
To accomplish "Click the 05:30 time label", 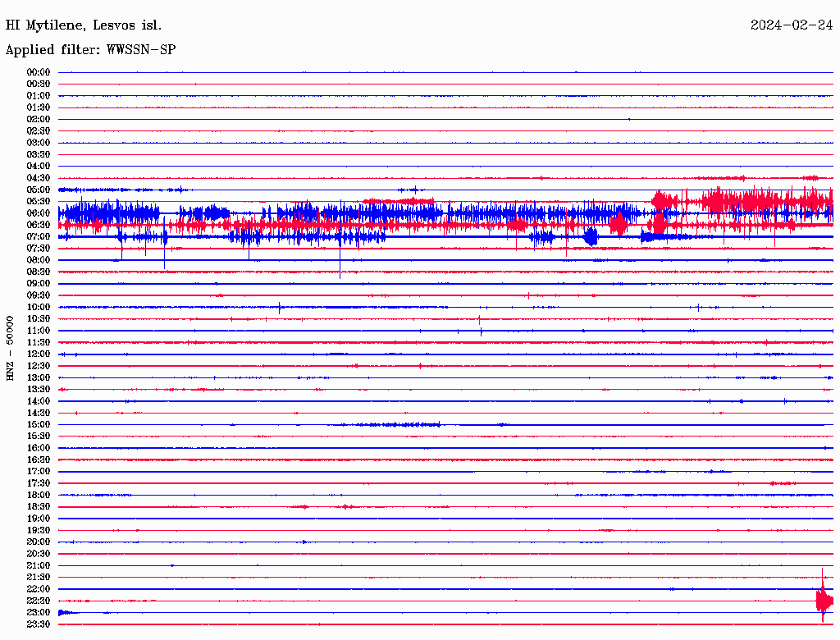I will tap(39, 201).
